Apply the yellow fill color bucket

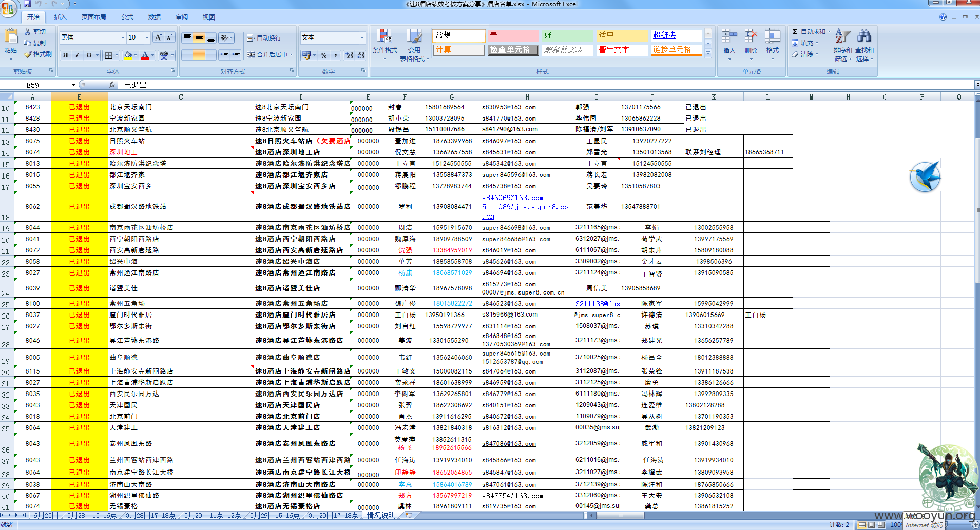tap(128, 55)
